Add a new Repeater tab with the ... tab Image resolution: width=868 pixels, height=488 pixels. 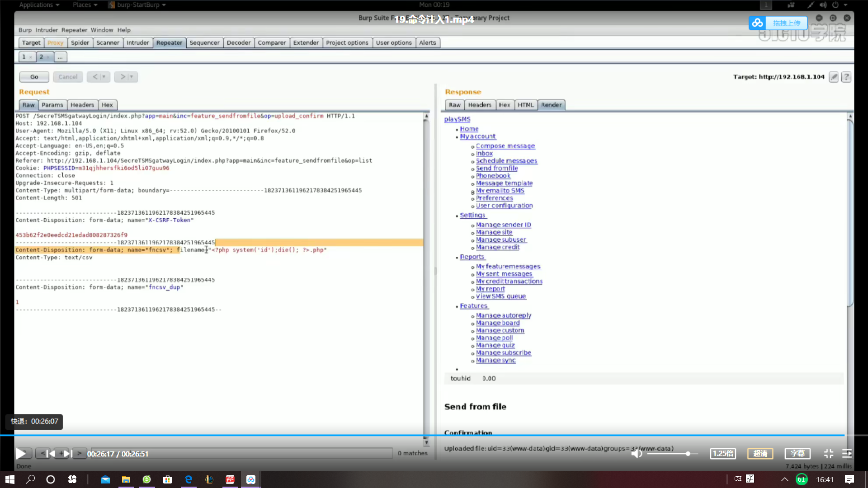pyautogui.click(x=60, y=57)
